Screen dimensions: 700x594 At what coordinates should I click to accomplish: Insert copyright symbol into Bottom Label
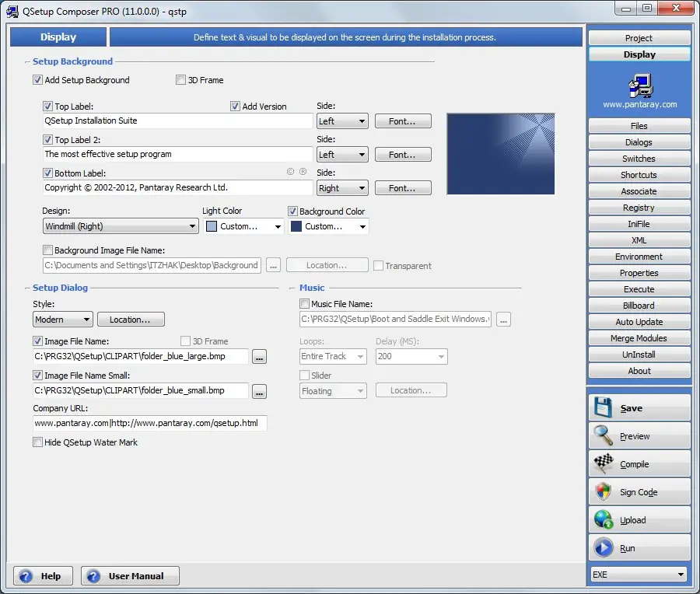(290, 172)
